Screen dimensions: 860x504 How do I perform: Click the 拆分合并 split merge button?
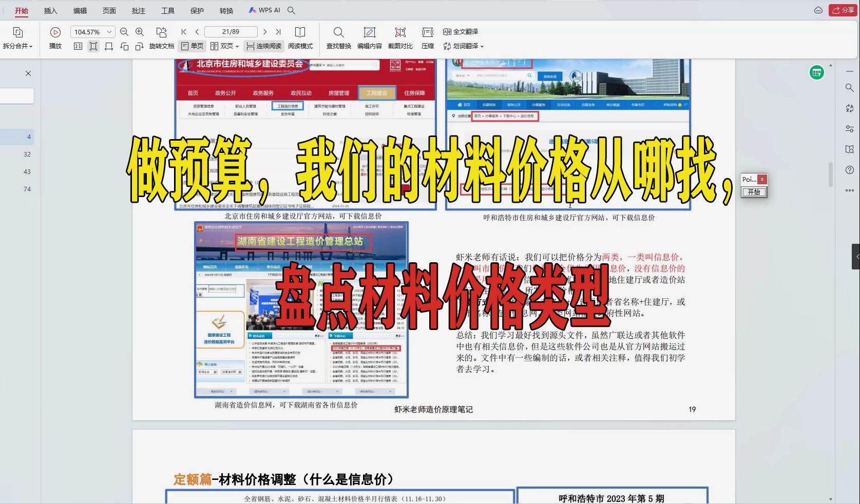[x=18, y=38]
